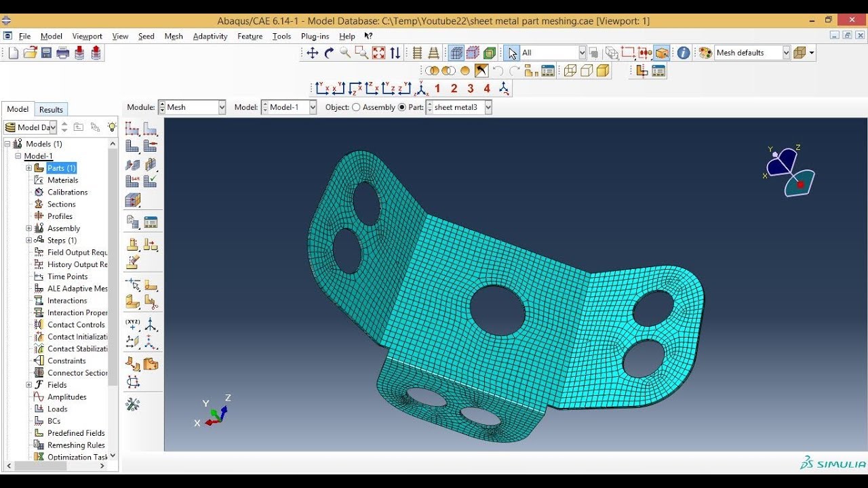Select the Part object radio button

click(x=402, y=107)
